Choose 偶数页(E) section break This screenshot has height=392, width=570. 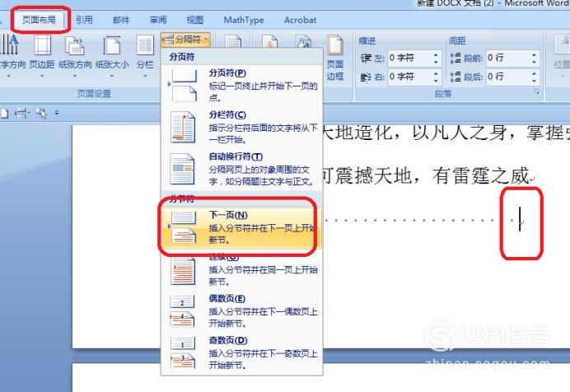[x=241, y=311]
